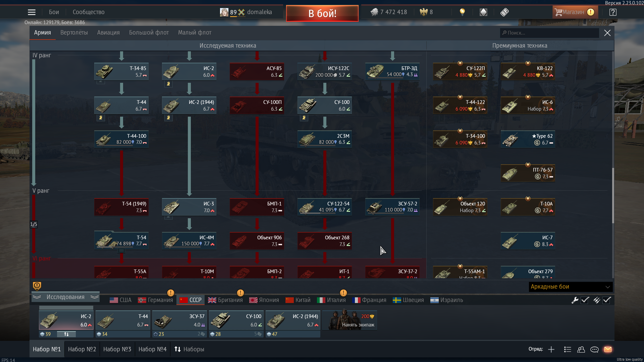
Task: Expand the folder marker under ИС-2 card
Action: coord(168,84)
